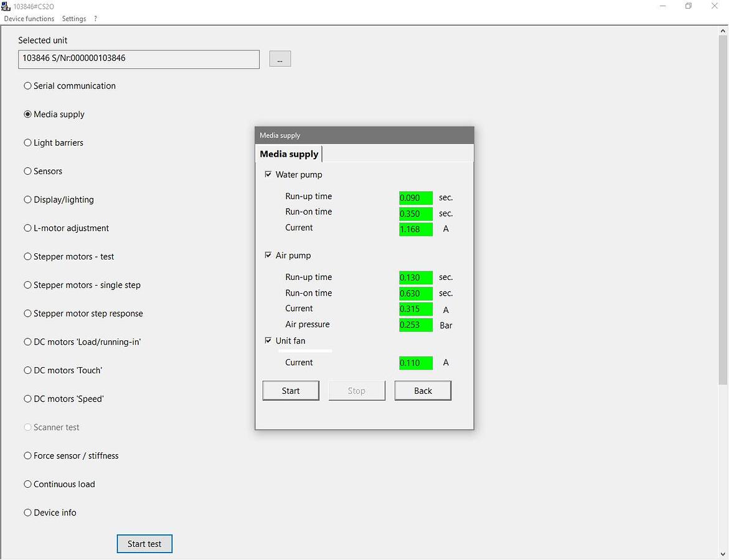Pick the Display/lighting test option

tap(27, 200)
